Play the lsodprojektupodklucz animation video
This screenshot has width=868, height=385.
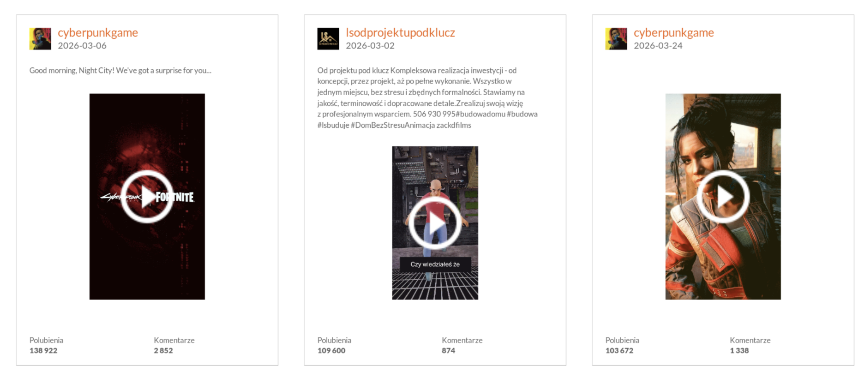point(435,223)
